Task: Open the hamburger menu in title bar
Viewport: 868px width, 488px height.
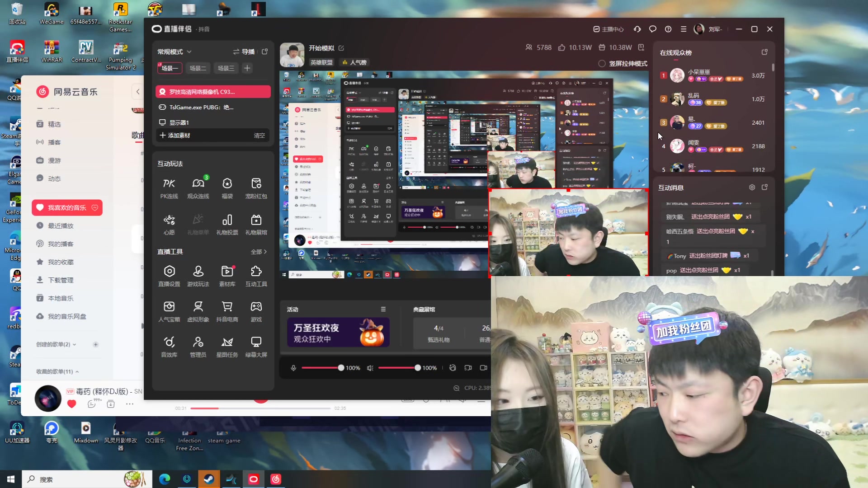Action: [x=684, y=29]
